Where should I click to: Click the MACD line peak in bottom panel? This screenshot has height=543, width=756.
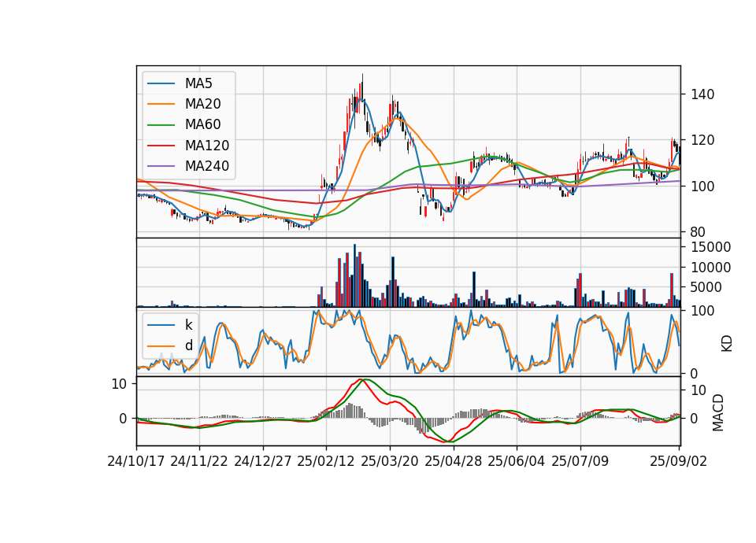360,380
